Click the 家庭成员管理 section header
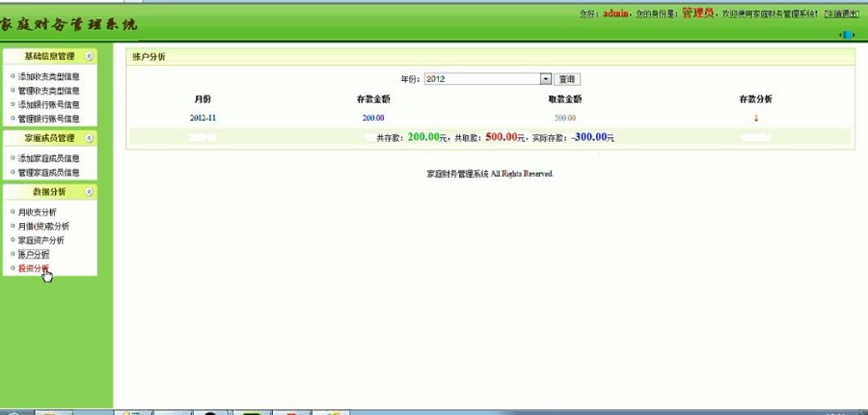The height and width of the screenshot is (415, 868). [x=50, y=138]
